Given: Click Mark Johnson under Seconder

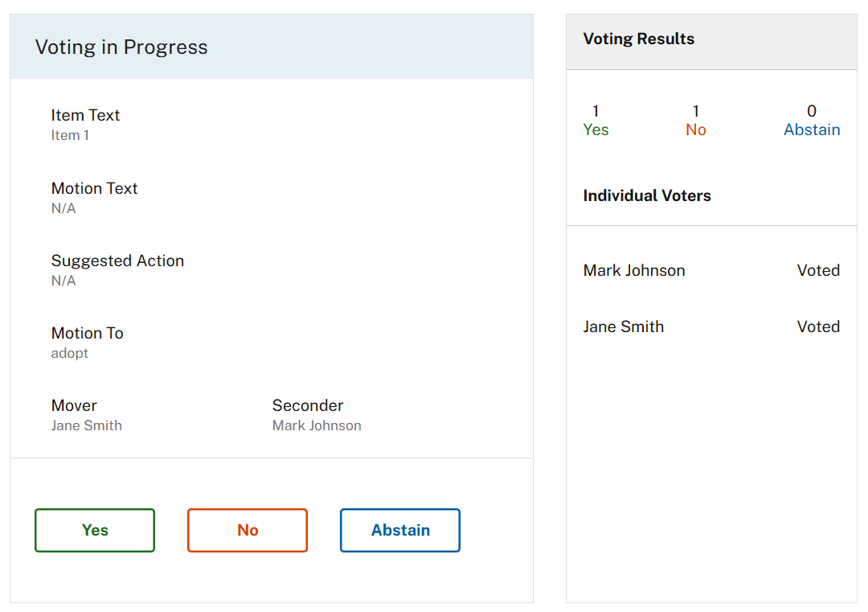Looking at the screenshot, I should [317, 425].
